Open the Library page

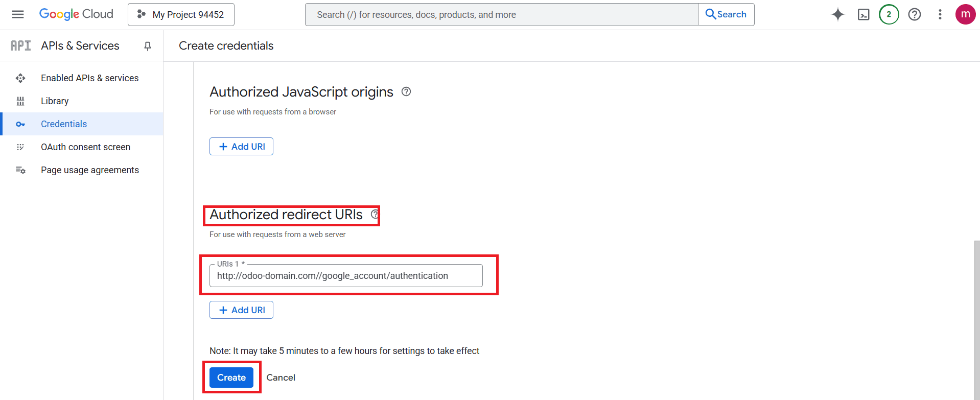click(55, 101)
